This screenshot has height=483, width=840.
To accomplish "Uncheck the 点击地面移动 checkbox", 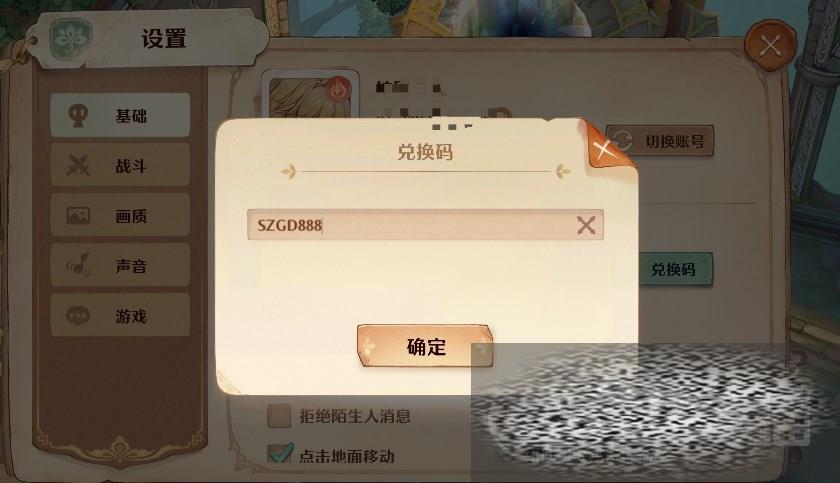I will (x=280, y=454).
